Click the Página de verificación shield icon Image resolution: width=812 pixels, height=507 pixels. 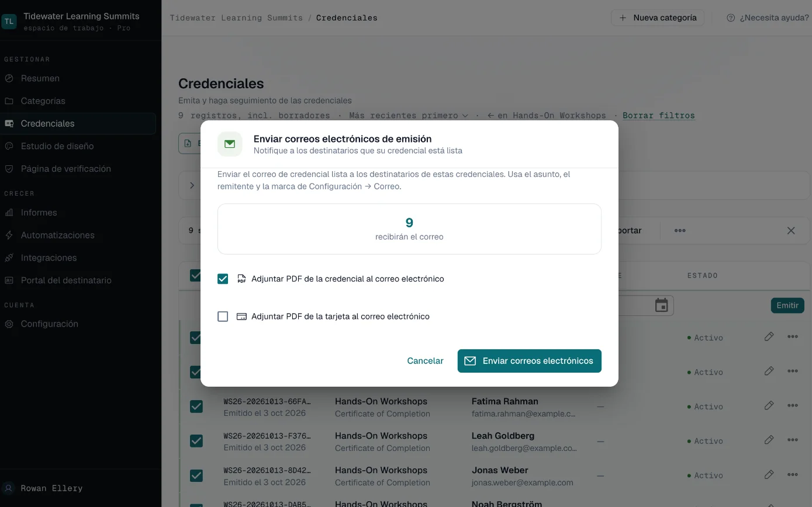tap(9, 169)
